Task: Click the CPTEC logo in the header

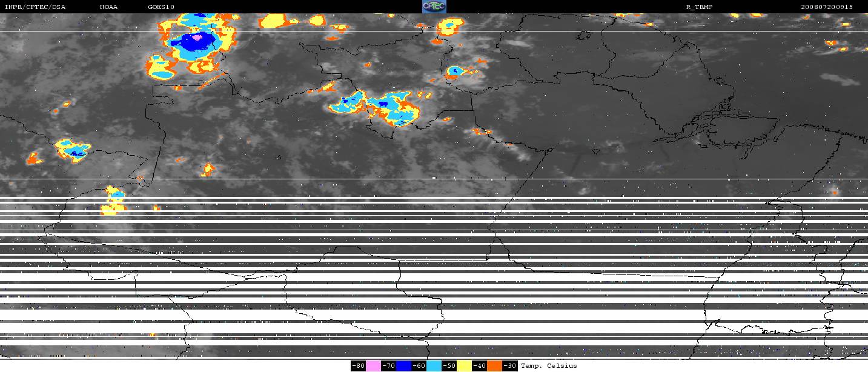Action: pyautogui.click(x=434, y=7)
